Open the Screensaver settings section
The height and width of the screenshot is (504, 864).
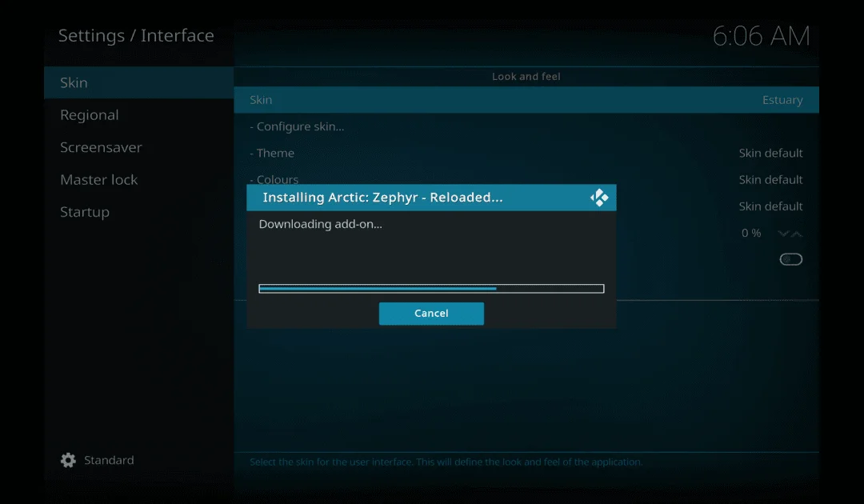click(101, 147)
